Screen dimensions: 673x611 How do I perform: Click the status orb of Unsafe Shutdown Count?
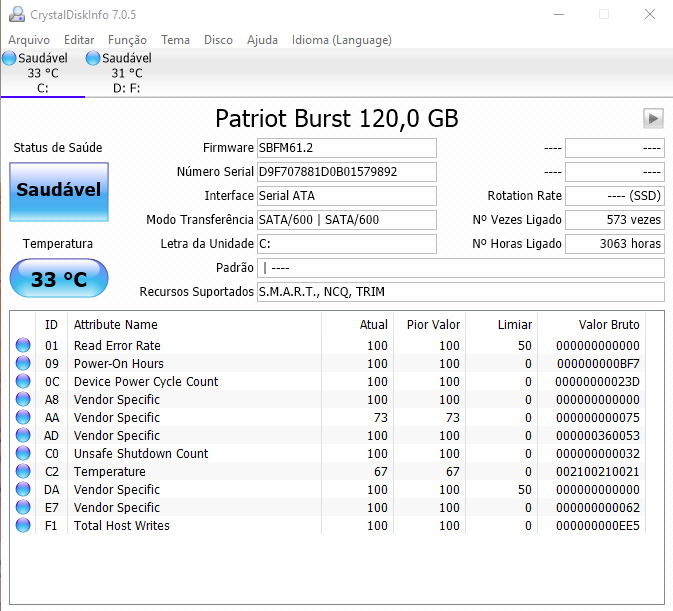click(23, 454)
